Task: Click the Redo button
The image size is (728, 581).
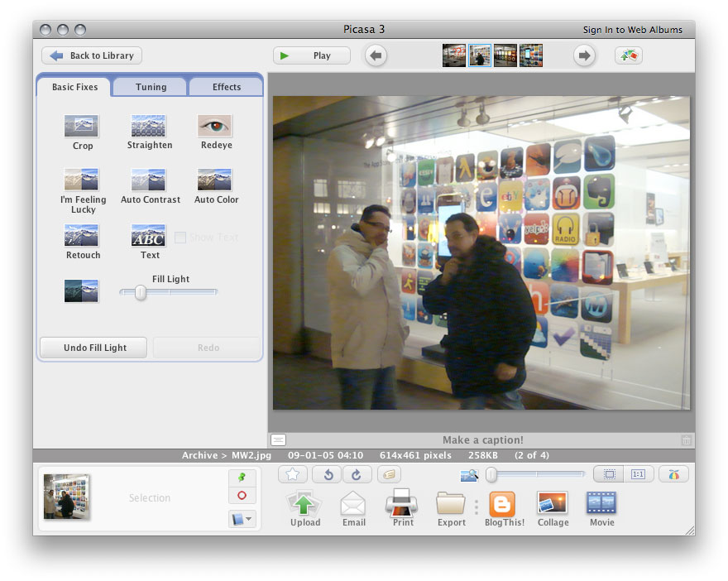Action: (x=207, y=348)
